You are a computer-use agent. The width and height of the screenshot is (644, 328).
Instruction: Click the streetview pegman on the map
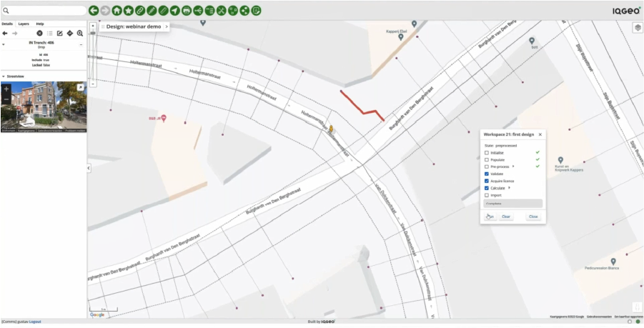331,129
